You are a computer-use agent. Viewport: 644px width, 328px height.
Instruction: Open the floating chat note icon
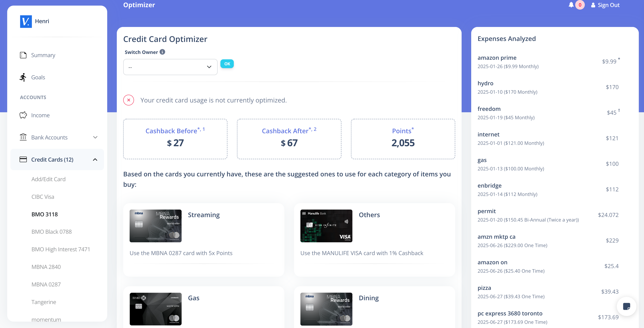[x=626, y=306]
